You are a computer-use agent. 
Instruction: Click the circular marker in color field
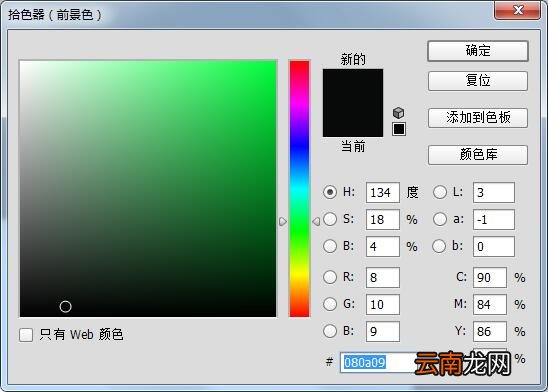(x=65, y=306)
